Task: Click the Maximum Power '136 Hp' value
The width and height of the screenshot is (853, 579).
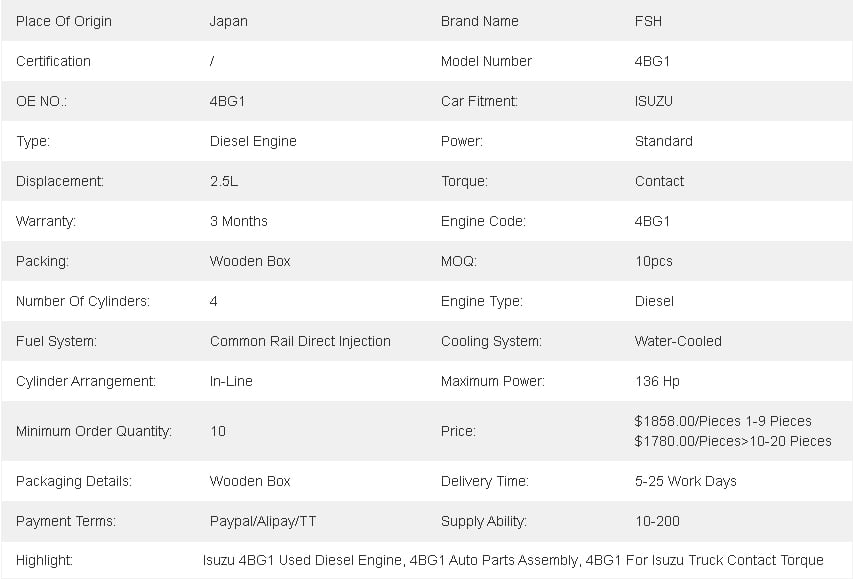Action: tap(657, 381)
